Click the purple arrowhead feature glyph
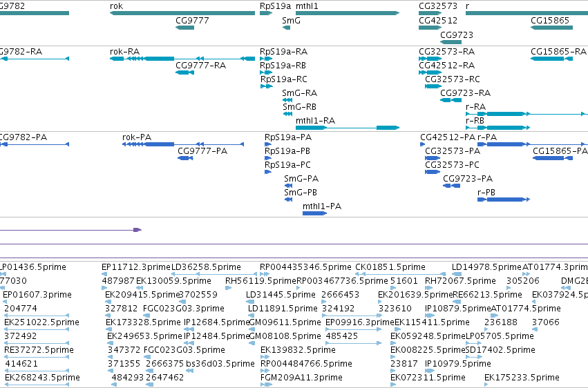This screenshot has width=588, height=388. 137,230
